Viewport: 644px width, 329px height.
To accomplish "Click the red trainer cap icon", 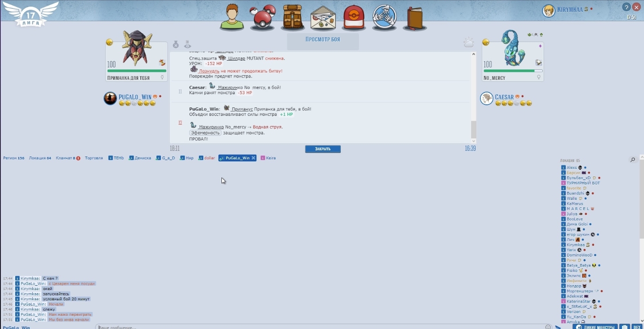I will (x=354, y=17).
